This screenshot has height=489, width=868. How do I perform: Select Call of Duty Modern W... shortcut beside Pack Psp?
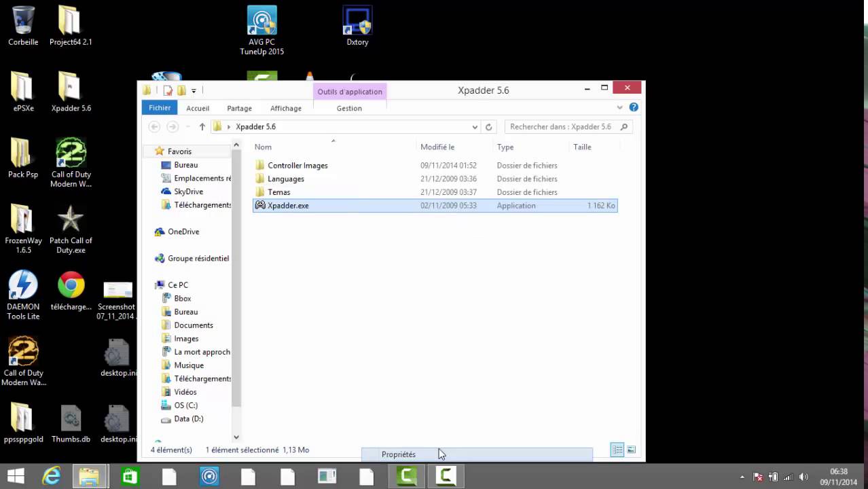point(71,163)
